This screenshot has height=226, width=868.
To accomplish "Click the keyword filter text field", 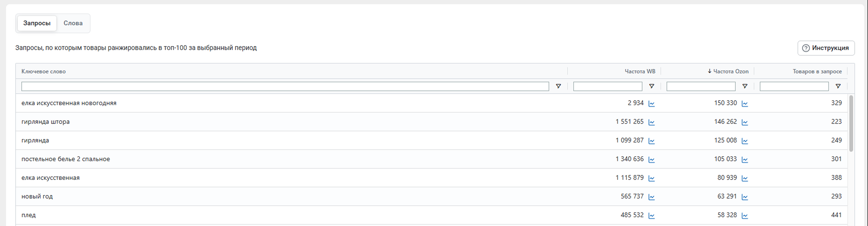I will [285, 86].
